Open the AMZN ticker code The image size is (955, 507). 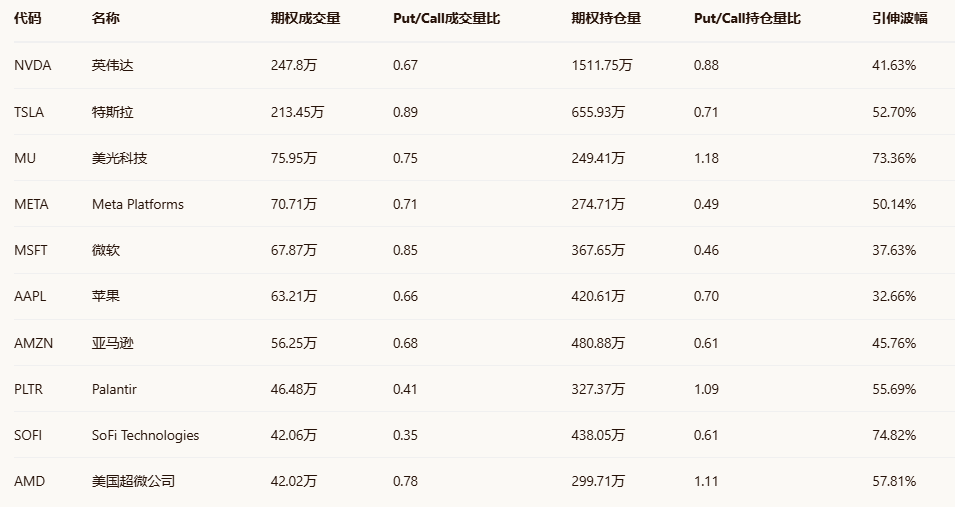(x=33, y=343)
